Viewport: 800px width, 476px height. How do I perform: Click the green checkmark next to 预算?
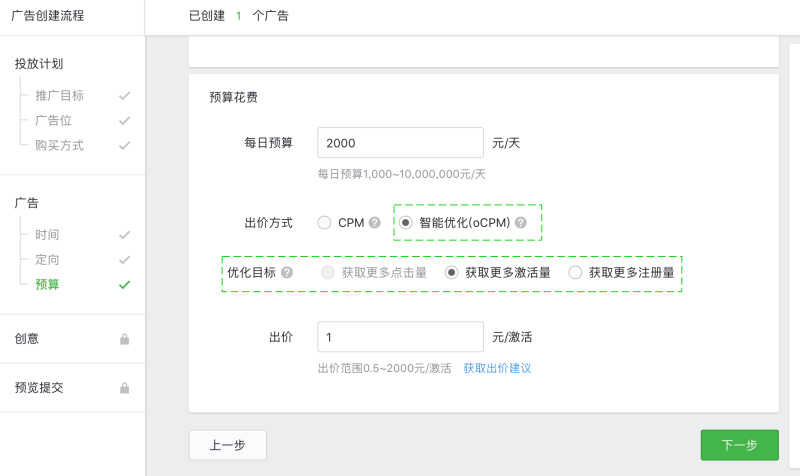(x=124, y=285)
